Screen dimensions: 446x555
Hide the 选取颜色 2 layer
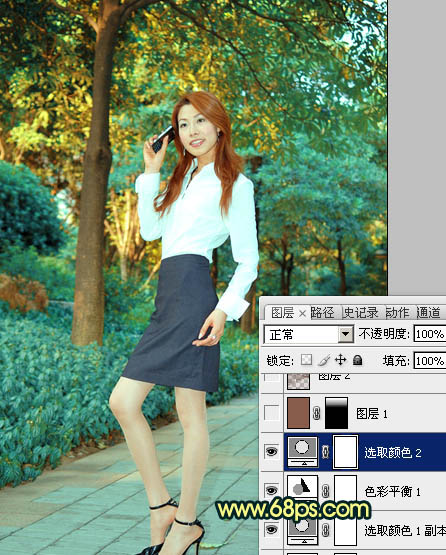click(271, 452)
